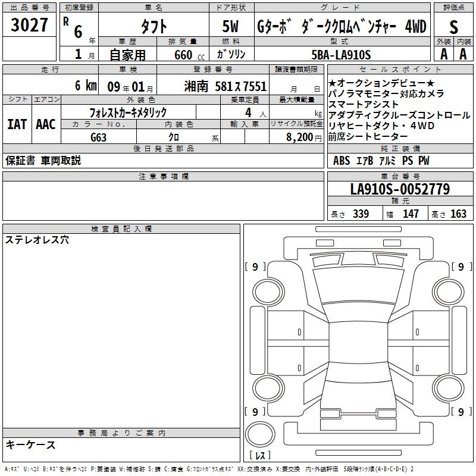This screenshot has width=476, height=476.
Task: Click the キーケース office notice text
Action: tap(30, 445)
